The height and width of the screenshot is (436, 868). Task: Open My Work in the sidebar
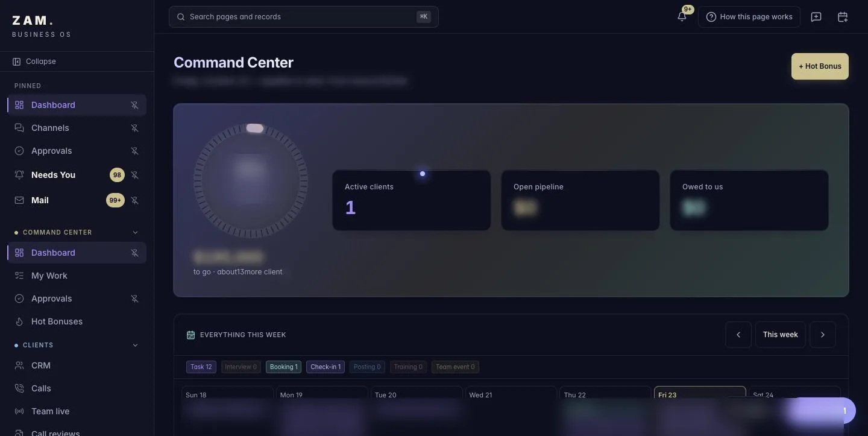pos(77,276)
